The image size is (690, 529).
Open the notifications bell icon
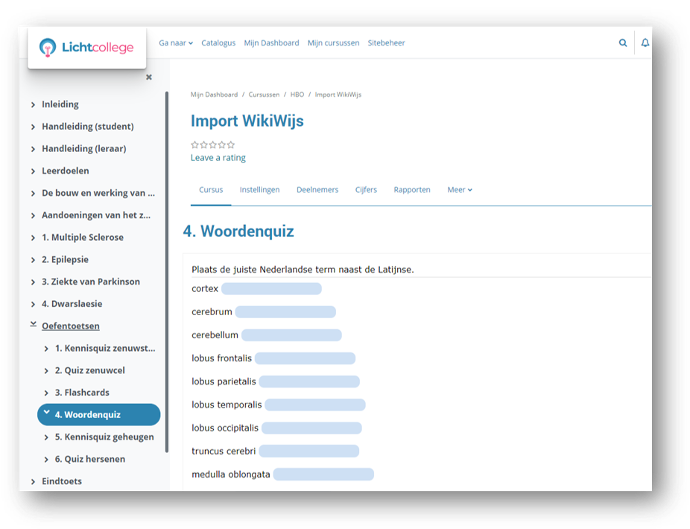(645, 43)
